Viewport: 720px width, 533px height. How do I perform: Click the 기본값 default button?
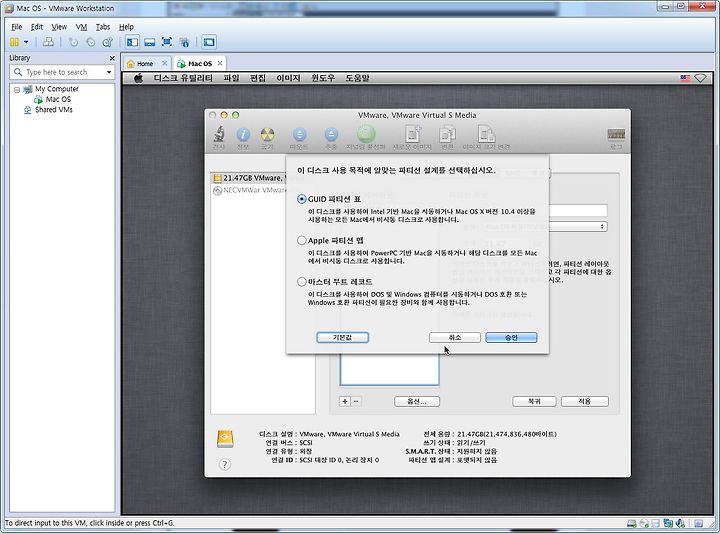[x=343, y=337]
